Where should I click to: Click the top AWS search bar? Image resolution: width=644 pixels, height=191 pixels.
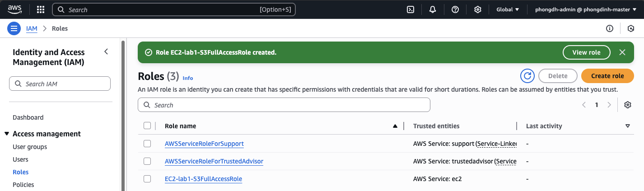coord(174,9)
